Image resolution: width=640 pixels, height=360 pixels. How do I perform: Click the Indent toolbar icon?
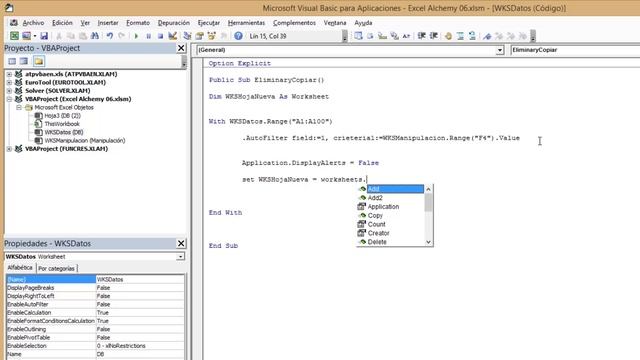pyautogui.click(x=422, y=36)
